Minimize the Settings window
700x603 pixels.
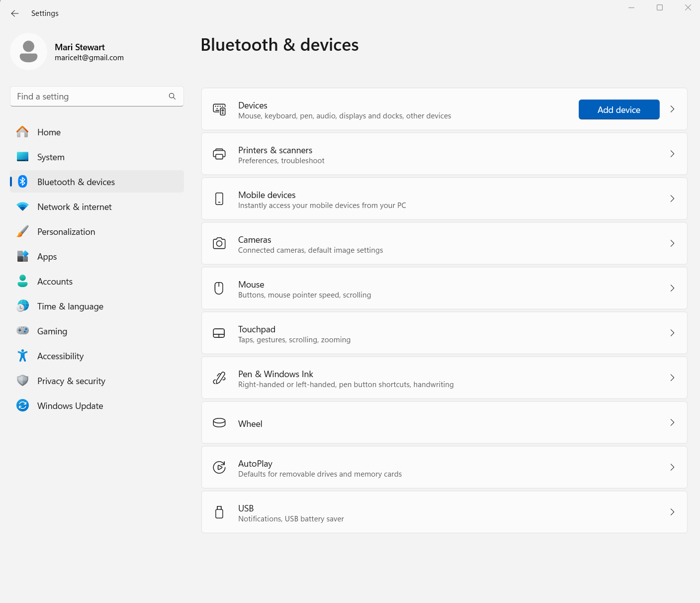[x=631, y=7]
